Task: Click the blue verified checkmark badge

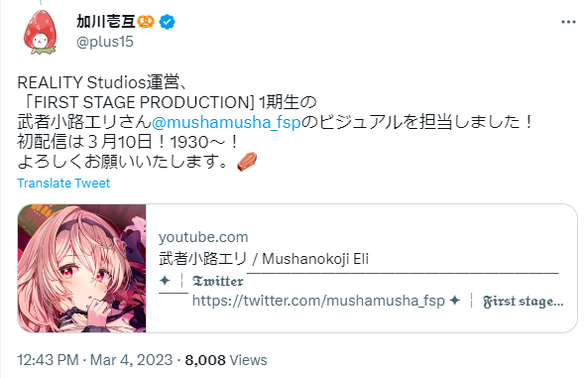Action: [x=168, y=22]
